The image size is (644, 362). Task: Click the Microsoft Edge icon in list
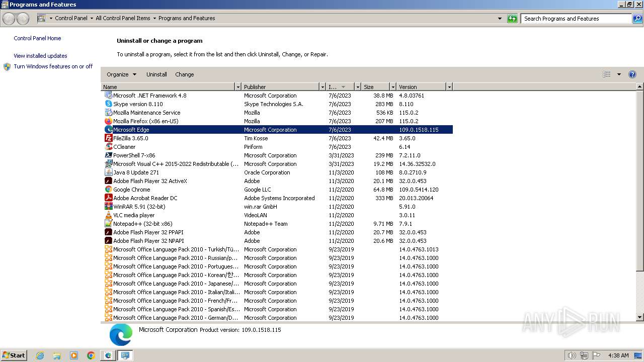pyautogui.click(x=108, y=130)
